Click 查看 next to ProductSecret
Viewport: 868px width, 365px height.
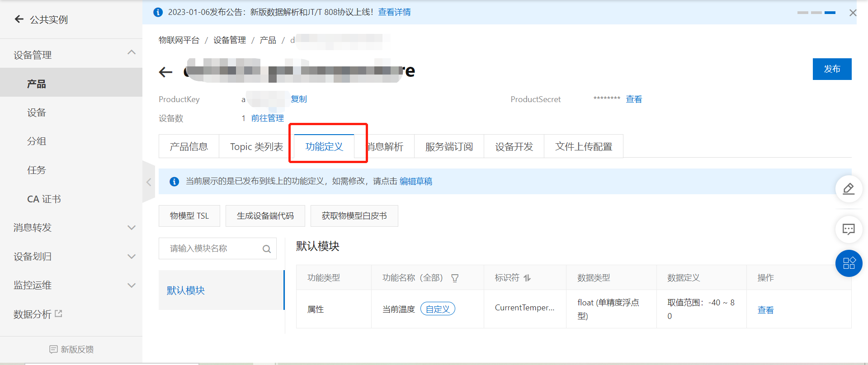[x=634, y=99]
